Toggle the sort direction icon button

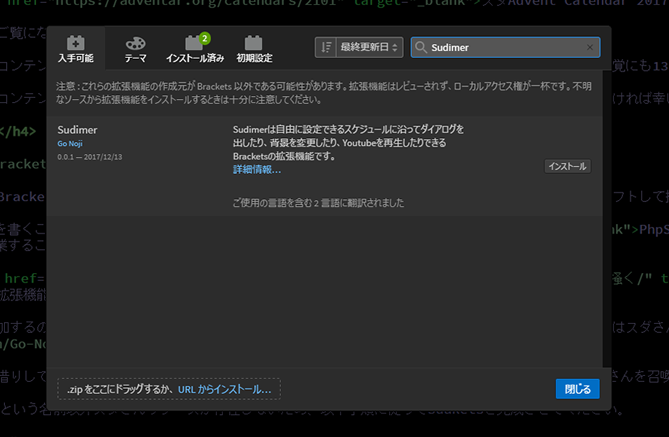click(x=326, y=47)
